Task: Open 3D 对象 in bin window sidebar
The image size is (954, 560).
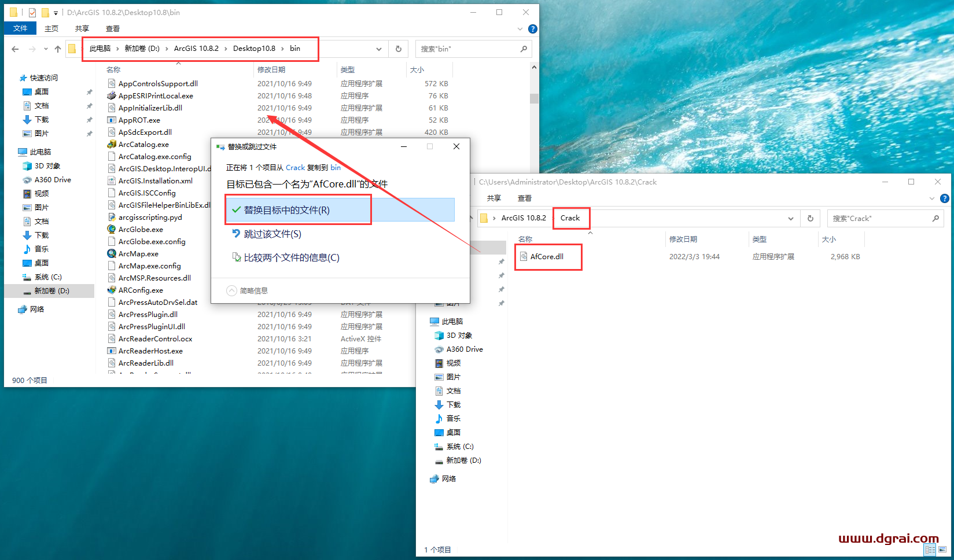Action: point(47,165)
